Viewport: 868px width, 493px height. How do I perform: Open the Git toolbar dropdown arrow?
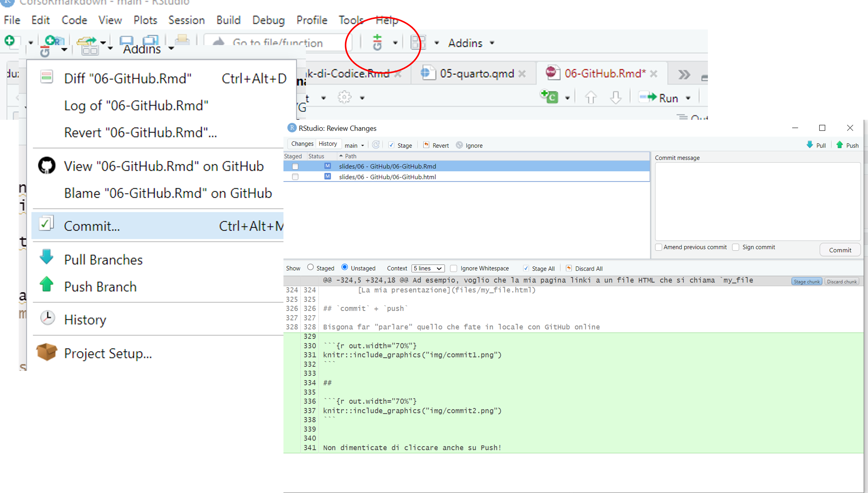[395, 43]
